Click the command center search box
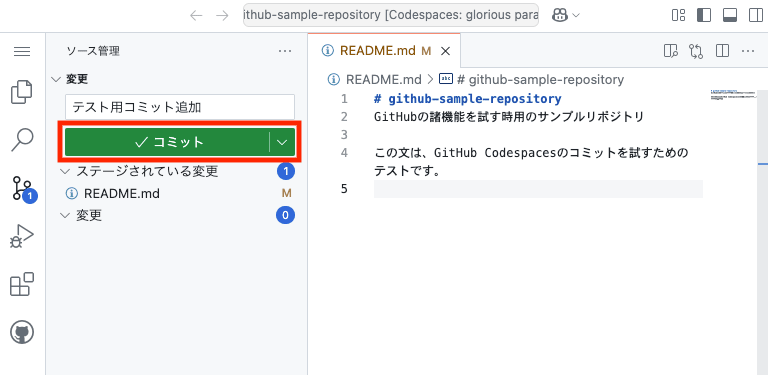768x375 pixels. pos(391,15)
